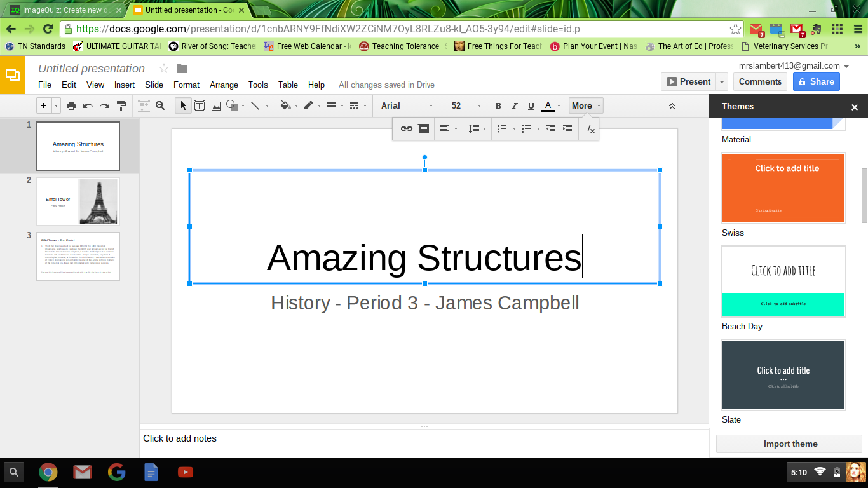Open the Arial font family dropdown
The height and width of the screenshot is (488, 868).
pyautogui.click(x=407, y=106)
